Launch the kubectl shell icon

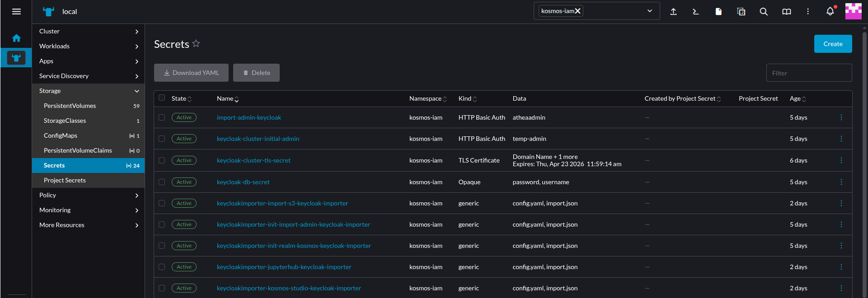point(696,12)
